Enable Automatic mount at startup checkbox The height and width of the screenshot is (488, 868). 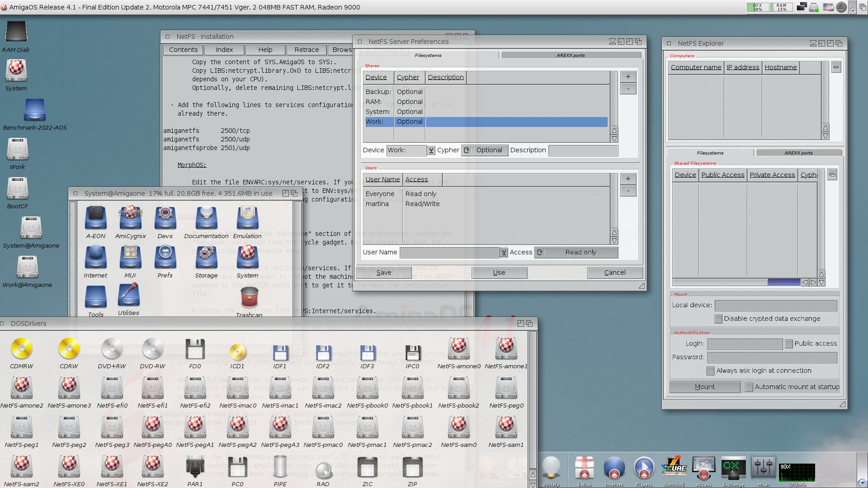[x=748, y=386]
